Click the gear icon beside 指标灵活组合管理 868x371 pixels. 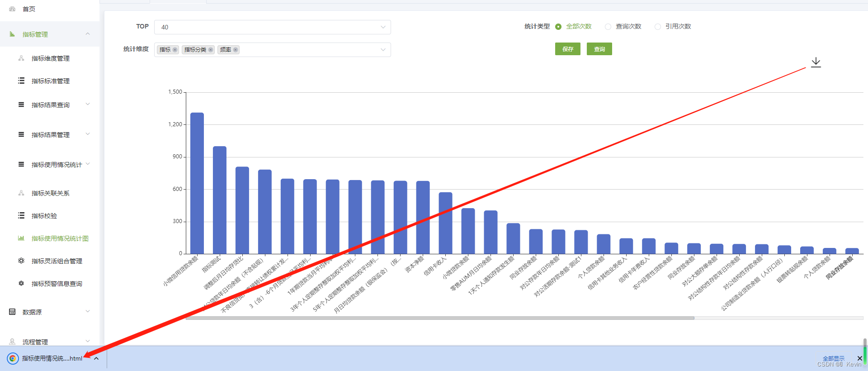(x=21, y=261)
